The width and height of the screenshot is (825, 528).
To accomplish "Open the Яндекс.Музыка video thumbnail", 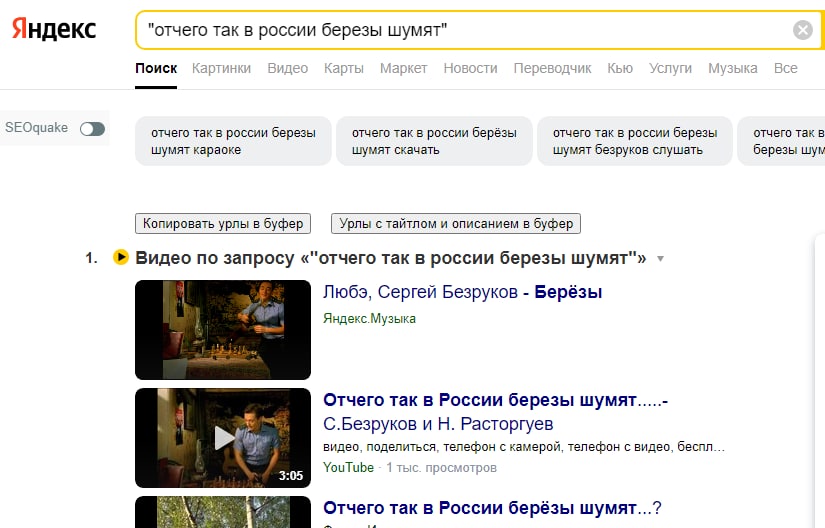I will [223, 330].
